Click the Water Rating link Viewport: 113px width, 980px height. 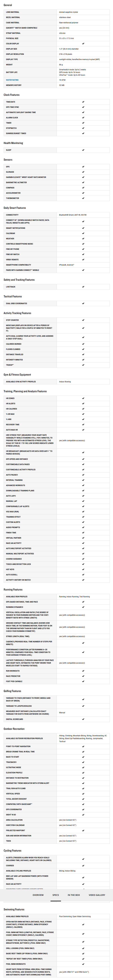[12, 80]
